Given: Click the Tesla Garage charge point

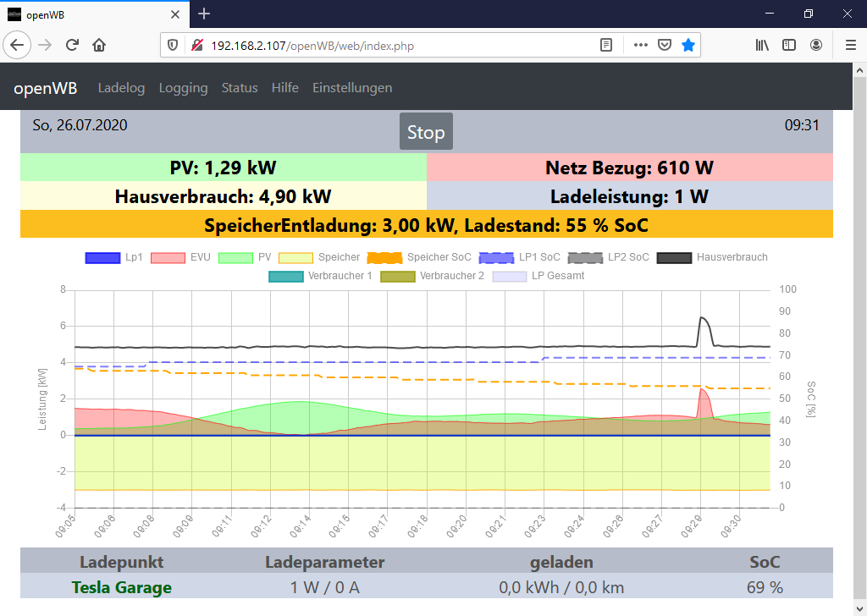Looking at the screenshot, I should 122,587.
